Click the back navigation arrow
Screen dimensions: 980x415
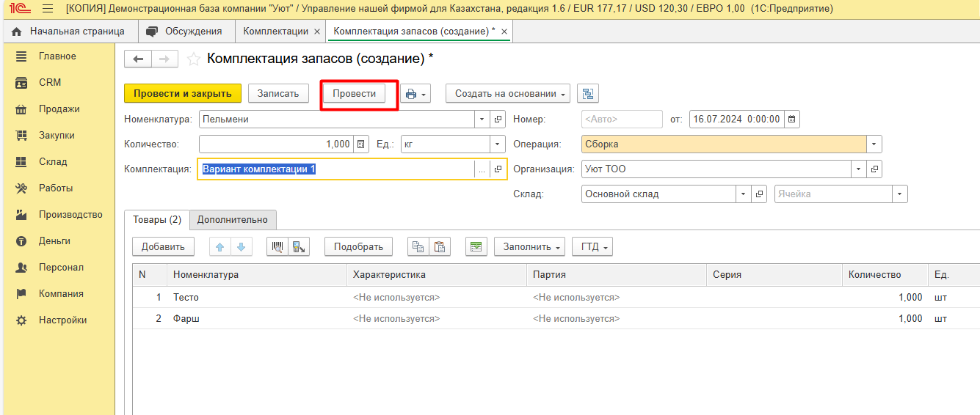tap(139, 59)
